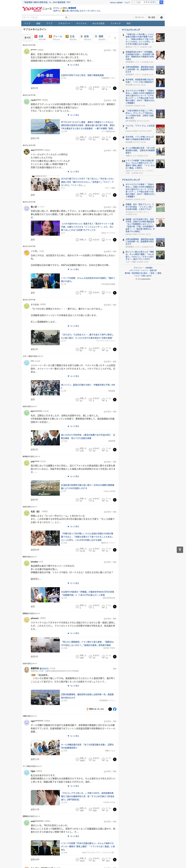Expand もっと見る on ミリエル comment

click(73, 326)
